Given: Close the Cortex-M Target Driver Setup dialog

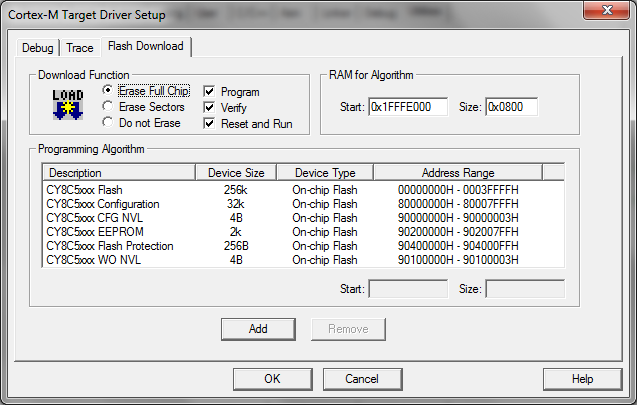Looking at the screenshot, I should pos(609,12).
